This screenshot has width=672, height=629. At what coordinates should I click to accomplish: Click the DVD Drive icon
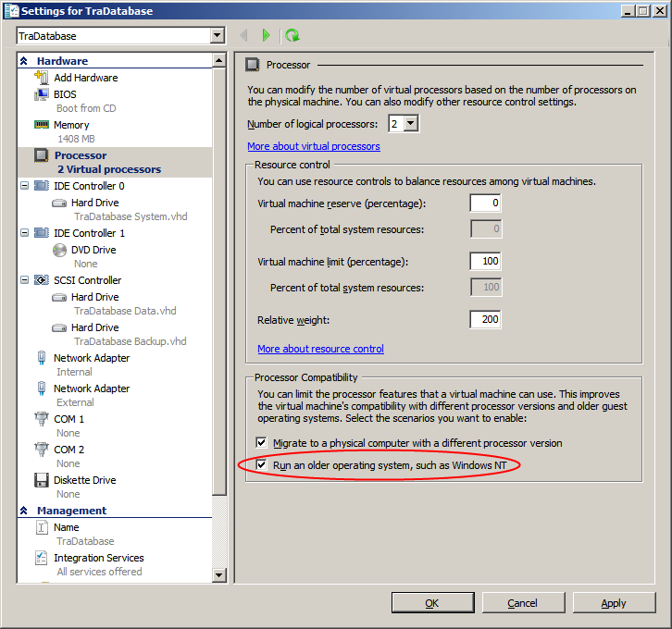click(x=58, y=250)
